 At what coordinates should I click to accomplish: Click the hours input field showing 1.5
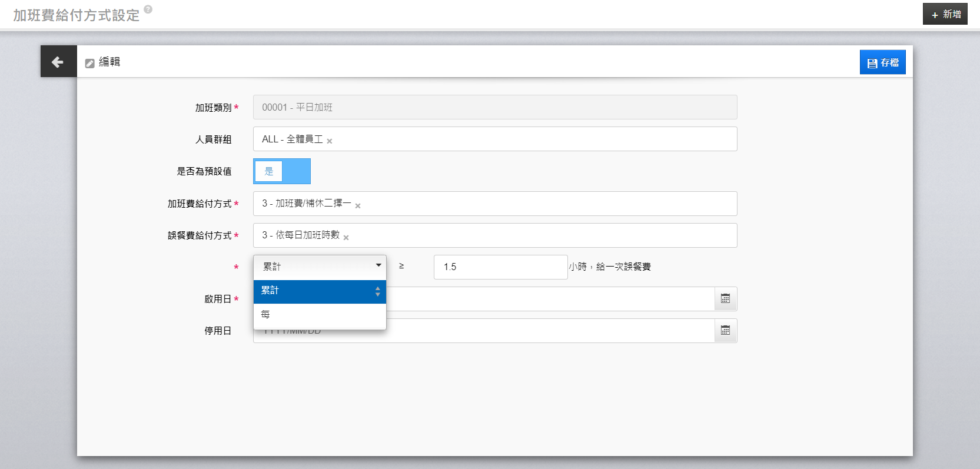click(500, 267)
